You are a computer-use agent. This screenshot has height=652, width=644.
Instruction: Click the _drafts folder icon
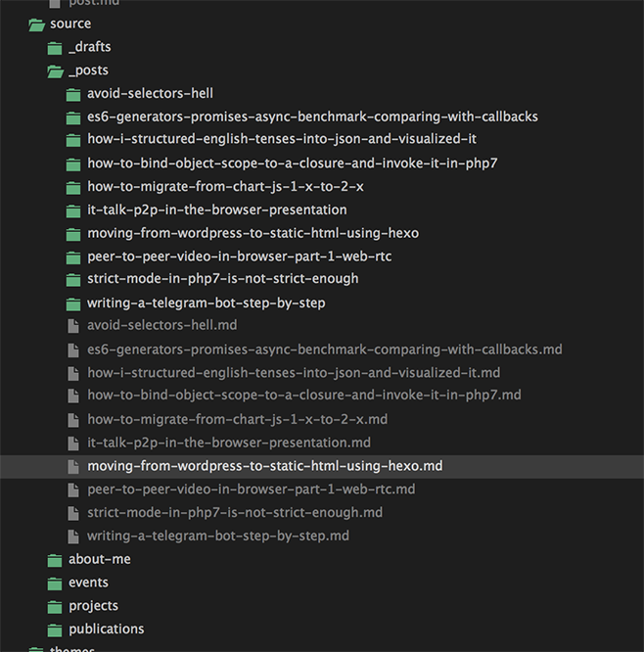[x=55, y=47]
